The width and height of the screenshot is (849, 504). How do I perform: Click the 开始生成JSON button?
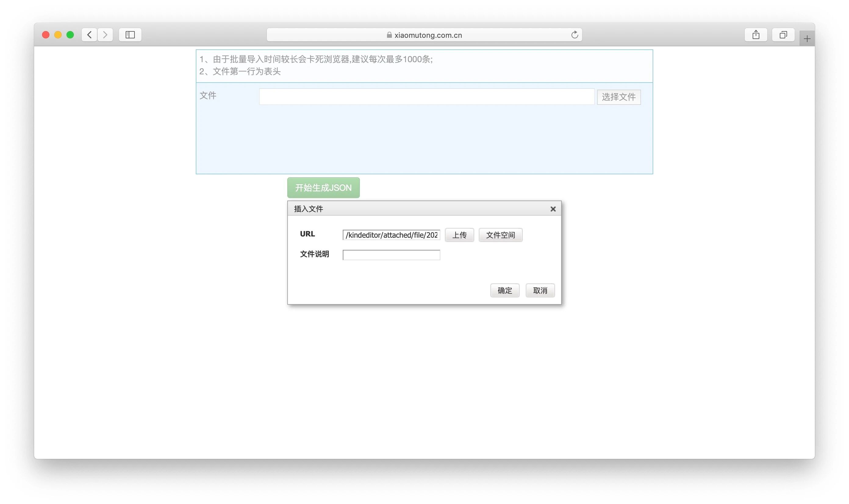point(323,188)
